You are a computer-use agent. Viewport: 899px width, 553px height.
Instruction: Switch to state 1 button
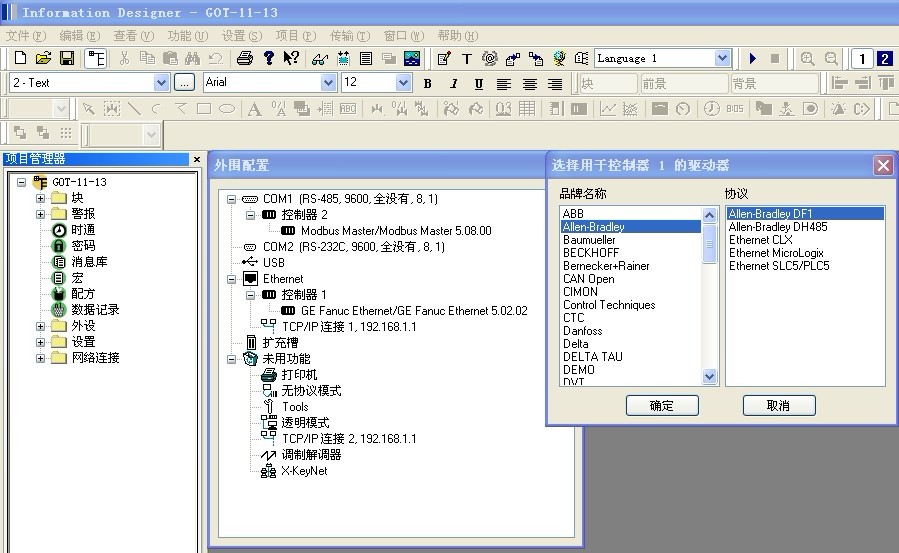(862, 58)
